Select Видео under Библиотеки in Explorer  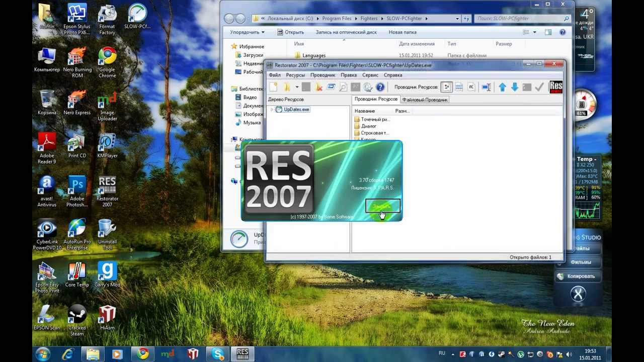[x=247, y=97]
